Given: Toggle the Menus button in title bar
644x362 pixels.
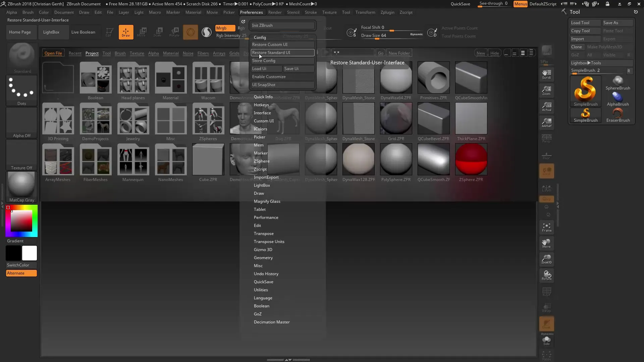Looking at the screenshot, I should [x=520, y=4].
